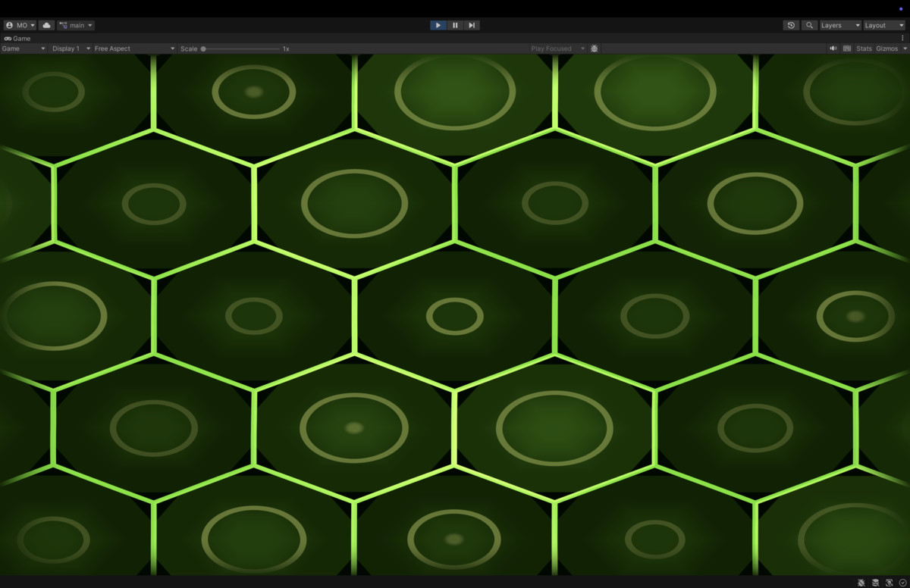
Task: Open the Unity search magnifier
Action: 809,25
